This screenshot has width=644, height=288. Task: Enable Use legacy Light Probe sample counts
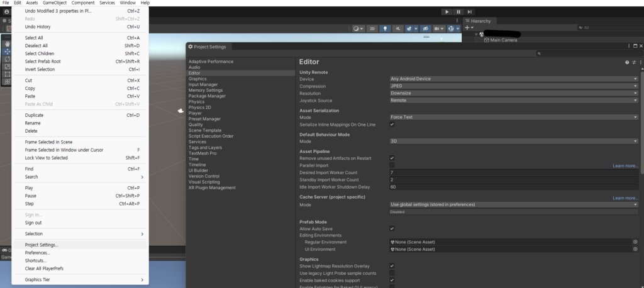[x=392, y=273]
